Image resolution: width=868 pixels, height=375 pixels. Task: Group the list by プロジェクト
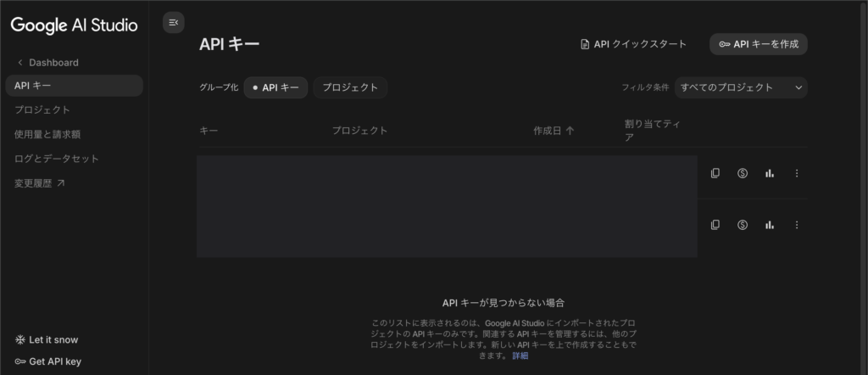coord(350,87)
